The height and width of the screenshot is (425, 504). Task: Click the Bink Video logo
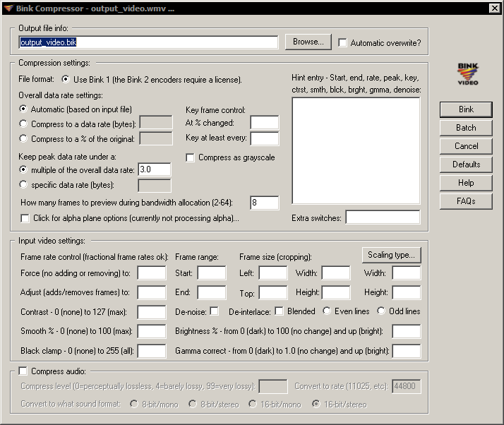(x=468, y=74)
